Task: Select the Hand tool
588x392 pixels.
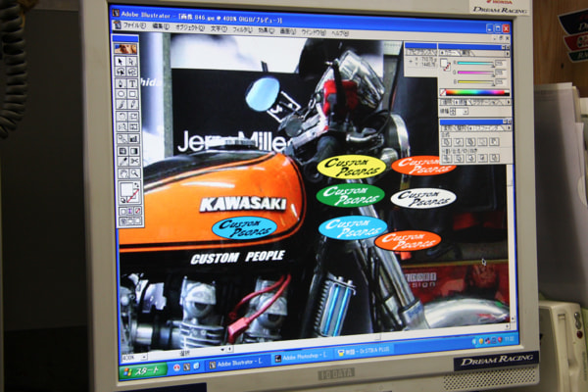Action: (x=123, y=172)
